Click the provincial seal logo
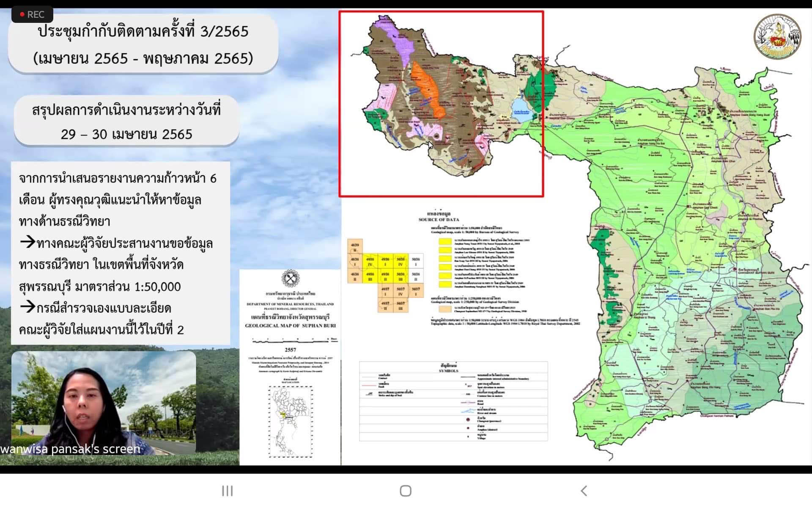This screenshot has height=508, width=812. [777, 36]
